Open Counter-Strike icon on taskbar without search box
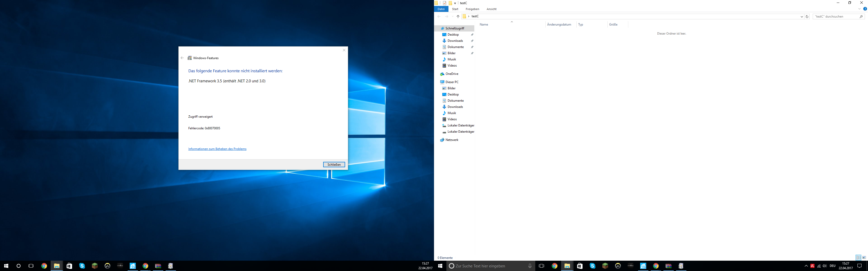Screen dimensions: 868x271 [x=120, y=266]
